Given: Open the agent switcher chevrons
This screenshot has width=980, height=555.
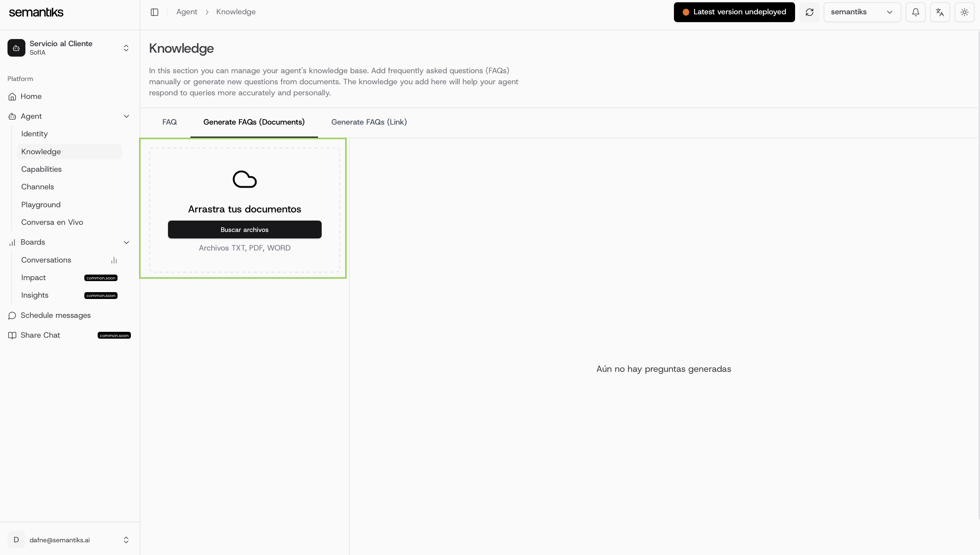Looking at the screenshot, I should point(126,48).
